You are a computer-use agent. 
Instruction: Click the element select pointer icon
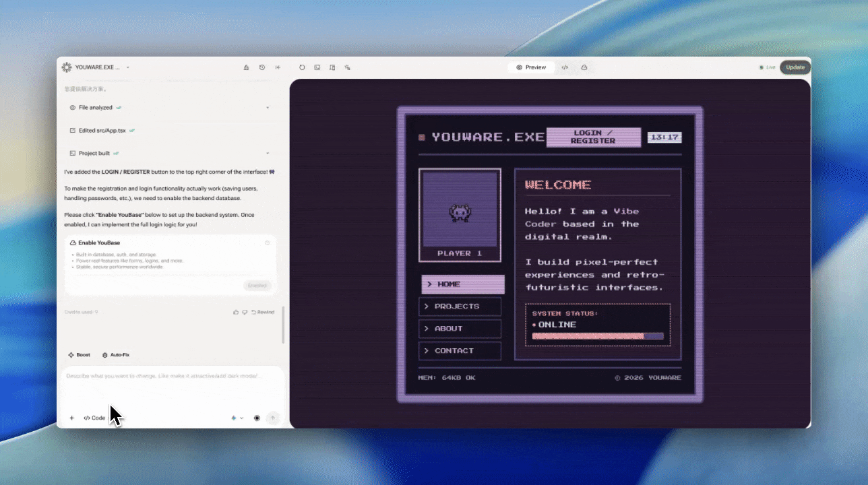347,67
